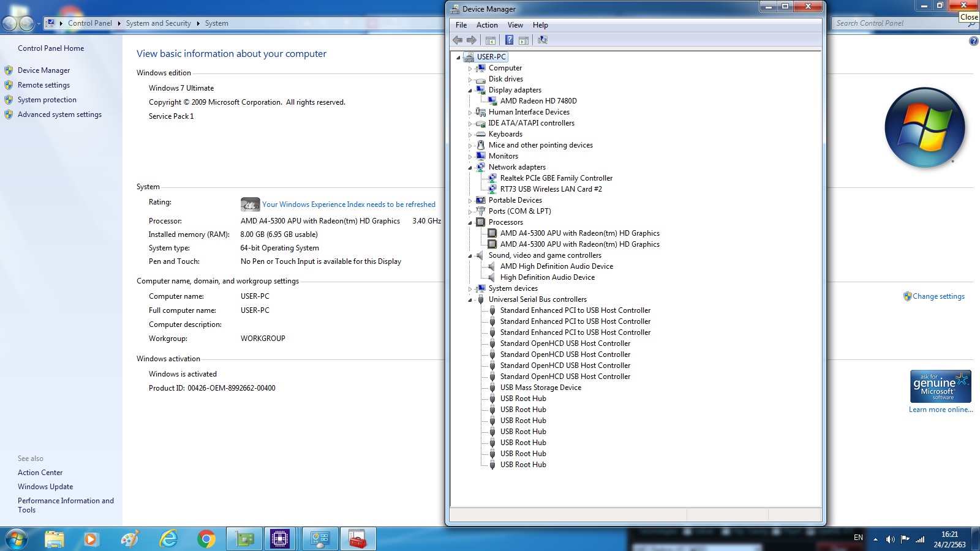This screenshot has width=980, height=551.
Task: Launch Windows Explorer from the taskbar
Action: (x=55, y=539)
